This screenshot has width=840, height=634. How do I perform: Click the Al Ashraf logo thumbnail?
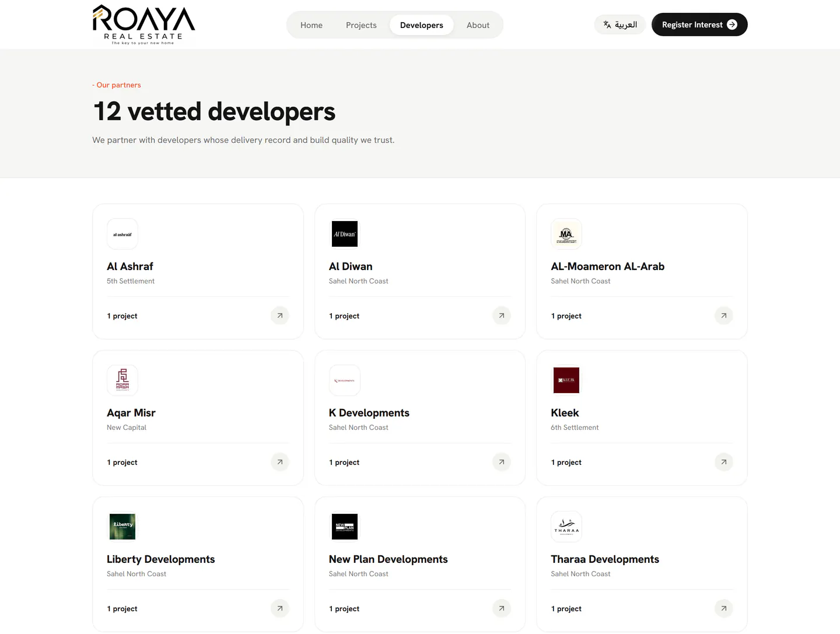click(x=123, y=234)
